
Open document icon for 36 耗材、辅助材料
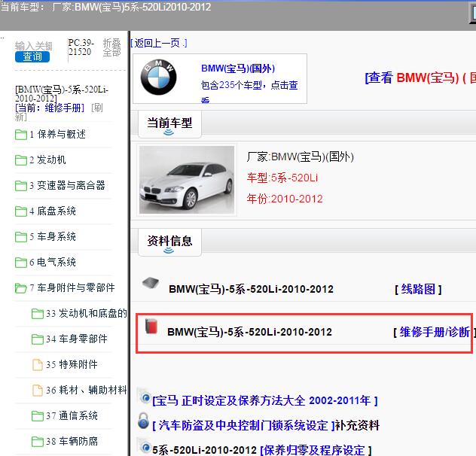pos(38,391)
